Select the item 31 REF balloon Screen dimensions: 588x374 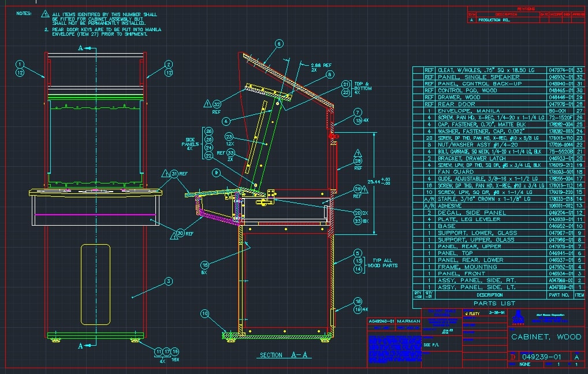tap(174, 173)
